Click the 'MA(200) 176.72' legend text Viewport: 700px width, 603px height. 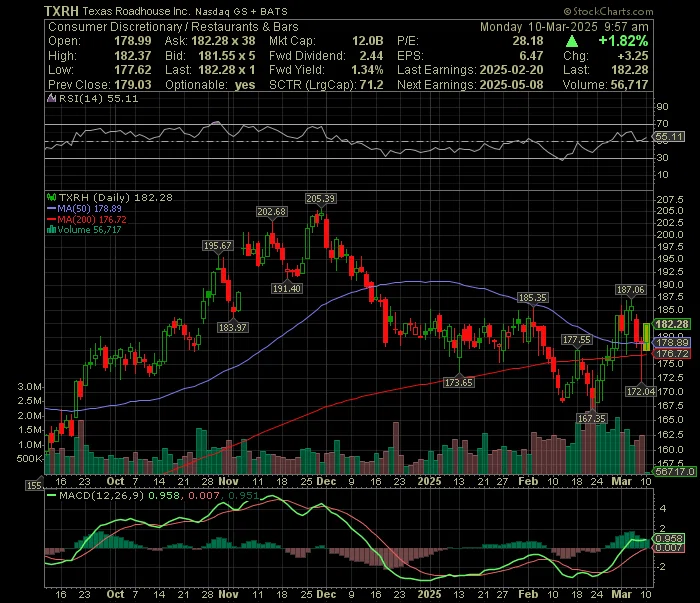point(92,220)
